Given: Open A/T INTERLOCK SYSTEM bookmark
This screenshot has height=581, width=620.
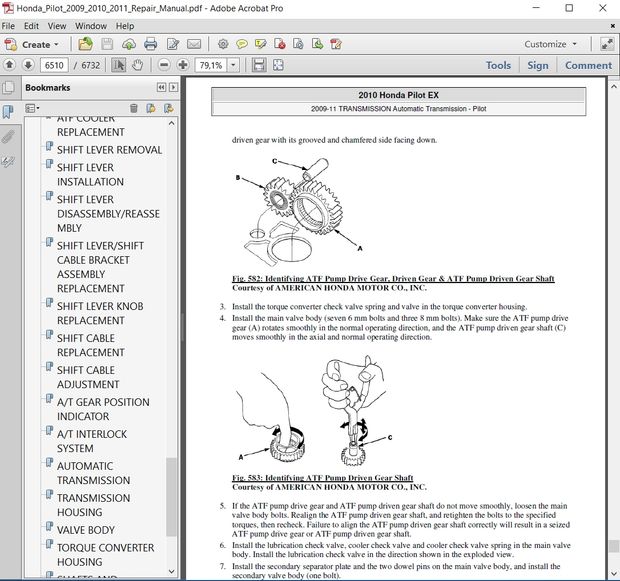Looking at the screenshot, I should (x=92, y=441).
